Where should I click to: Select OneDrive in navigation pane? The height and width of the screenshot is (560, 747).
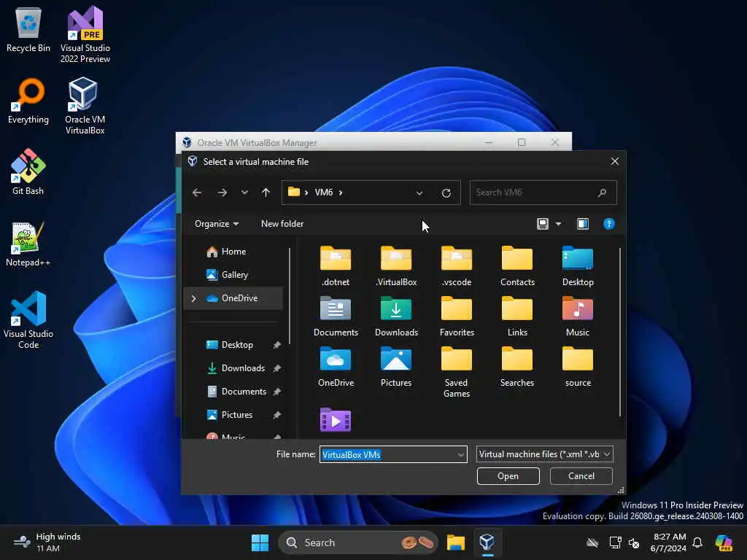pos(233,298)
